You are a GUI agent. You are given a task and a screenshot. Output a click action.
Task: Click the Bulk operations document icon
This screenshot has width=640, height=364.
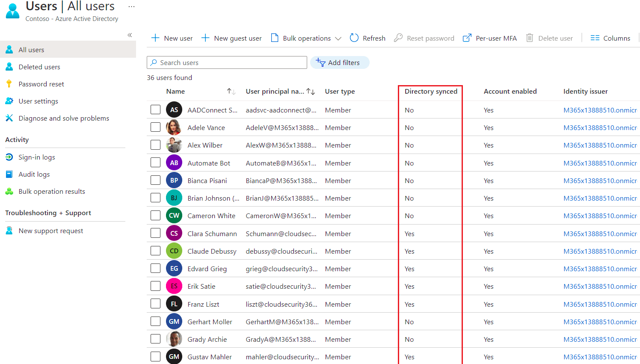275,38
